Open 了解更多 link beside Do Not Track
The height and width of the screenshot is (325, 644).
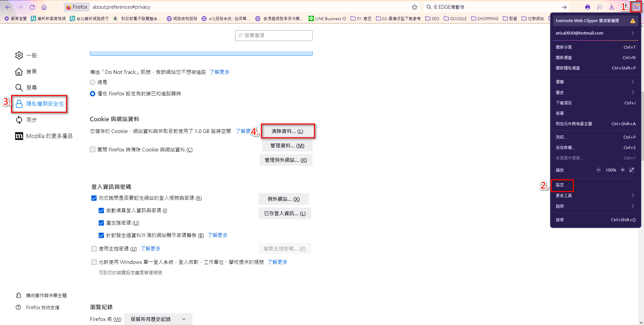click(x=220, y=72)
